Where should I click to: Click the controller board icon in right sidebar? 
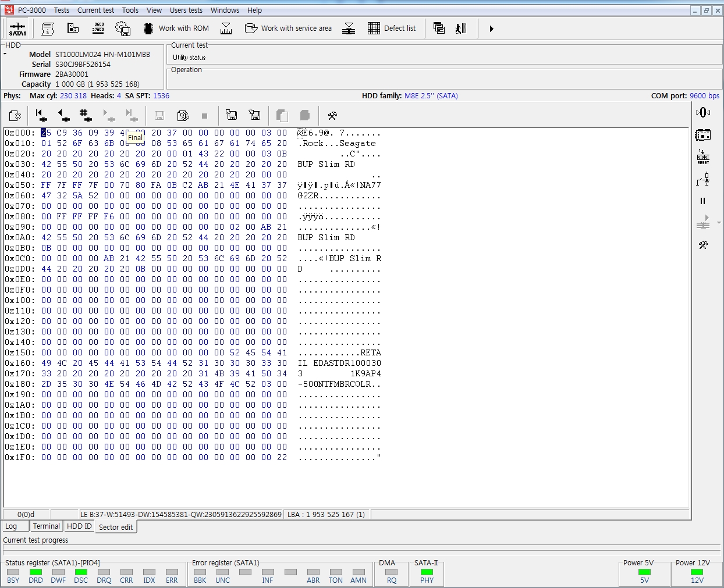click(x=703, y=135)
